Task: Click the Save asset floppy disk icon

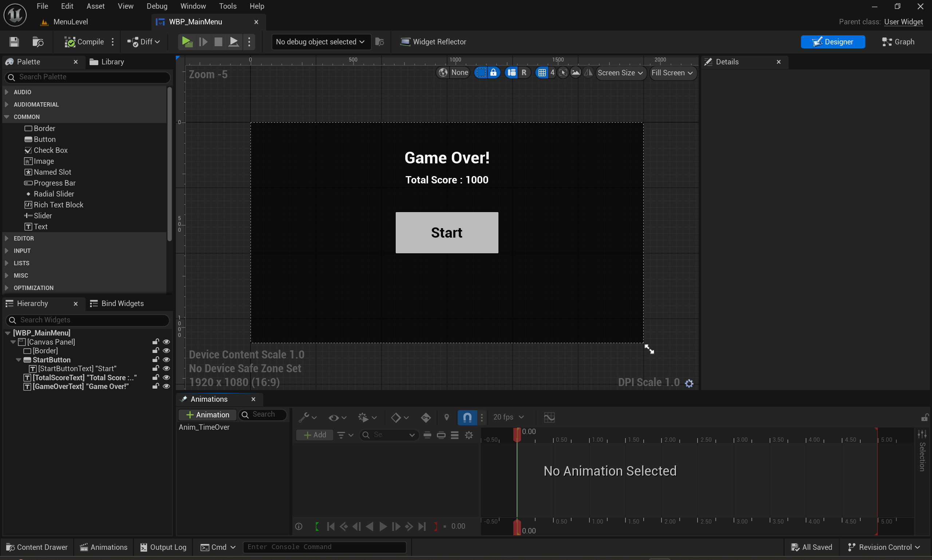Action: pyautogui.click(x=14, y=42)
